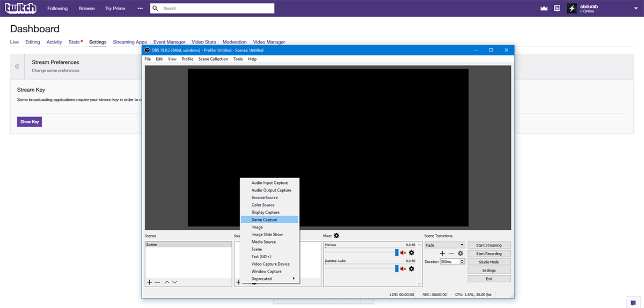Click the Twitch logo
This screenshot has height=308, width=644.
21,8
